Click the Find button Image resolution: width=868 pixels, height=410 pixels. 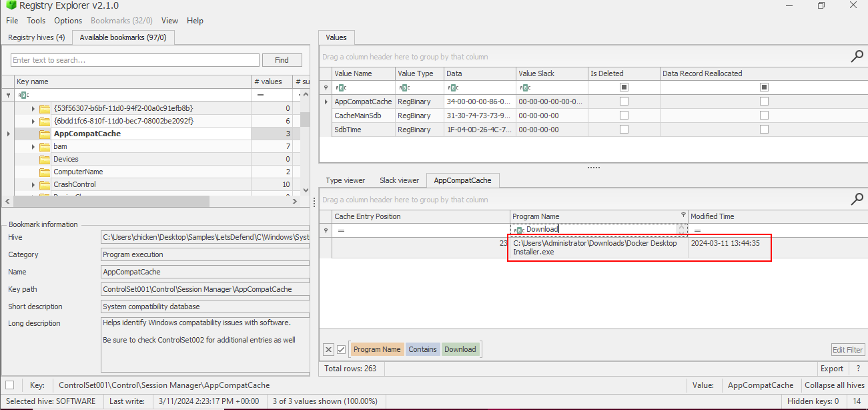(282, 60)
